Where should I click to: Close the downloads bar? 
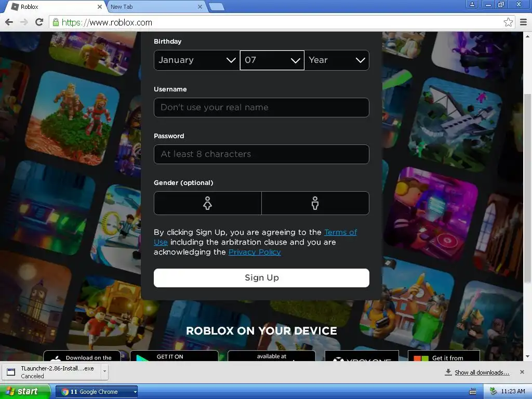pos(522,372)
